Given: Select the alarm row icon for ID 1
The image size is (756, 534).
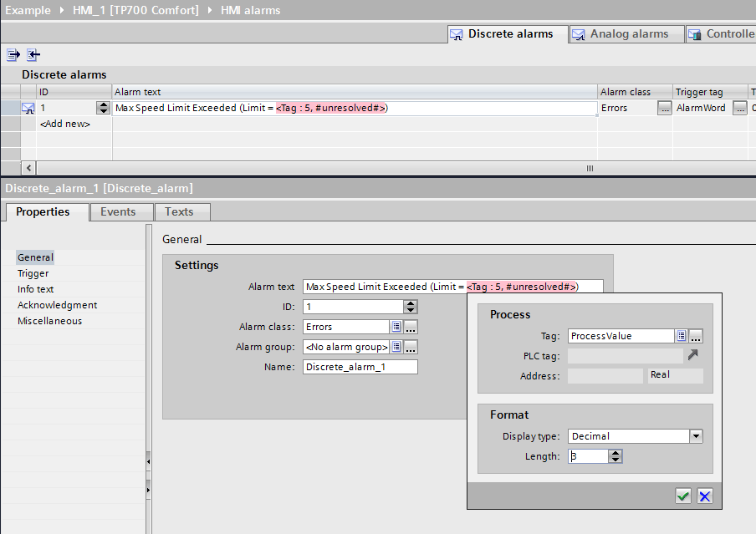Looking at the screenshot, I should (x=28, y=108).
